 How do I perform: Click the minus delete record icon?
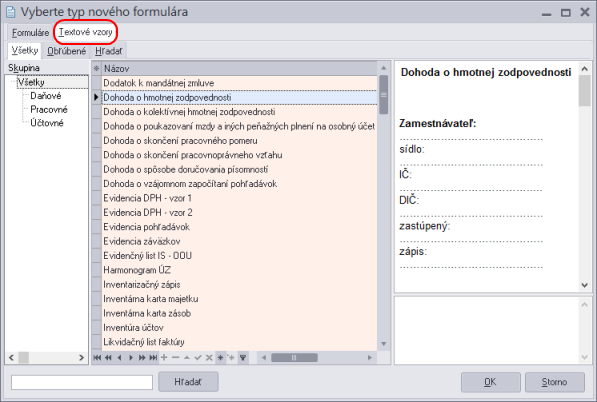pos(176,357)
